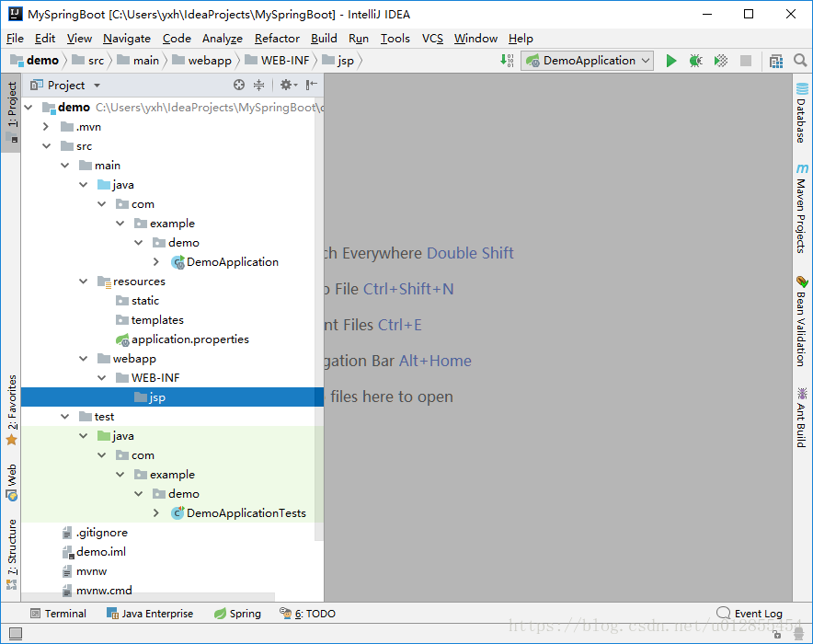This screenshot has height=644, width=813.
Task: Select the templates folder
Action: coord(150,320)
